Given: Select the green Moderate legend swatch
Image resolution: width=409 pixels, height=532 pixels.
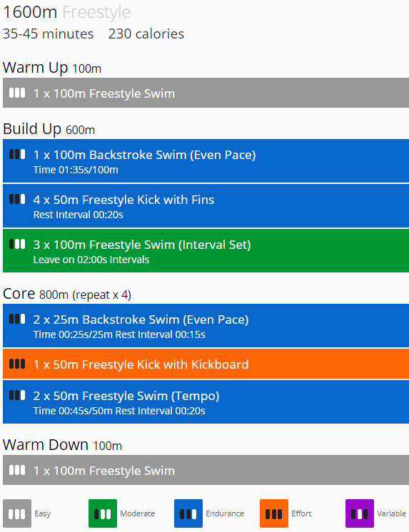Looking at the screenshot, I should (103, 513).
